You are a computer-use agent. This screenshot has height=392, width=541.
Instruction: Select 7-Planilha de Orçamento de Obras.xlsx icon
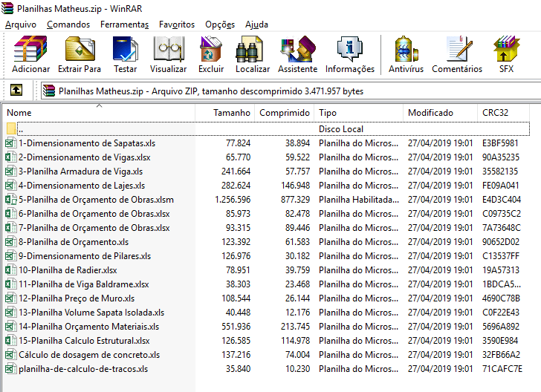click(11, 228)
